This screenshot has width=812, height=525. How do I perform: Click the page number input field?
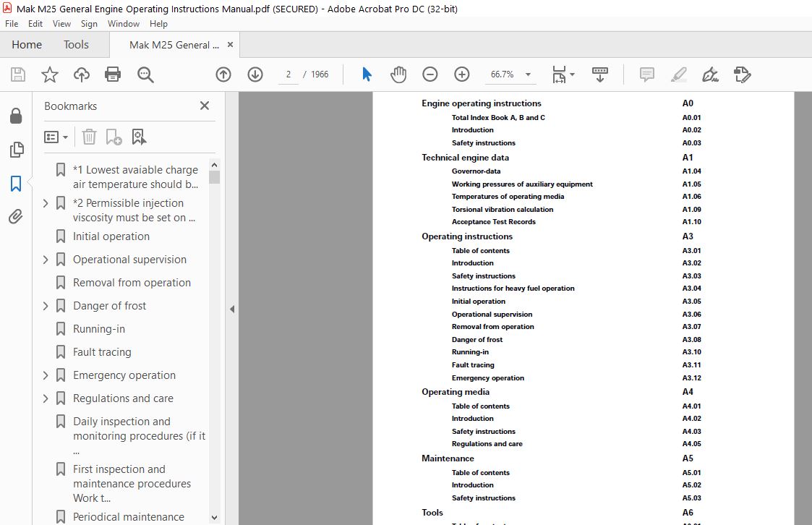click(x=288, y=74)
